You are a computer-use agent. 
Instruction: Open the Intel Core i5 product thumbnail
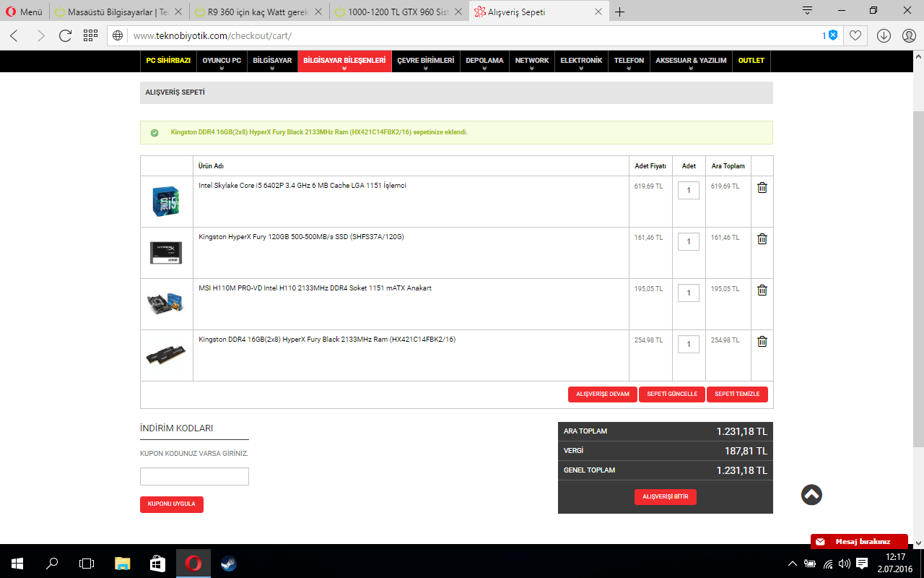pyautogui.click(x=166, y=202)
